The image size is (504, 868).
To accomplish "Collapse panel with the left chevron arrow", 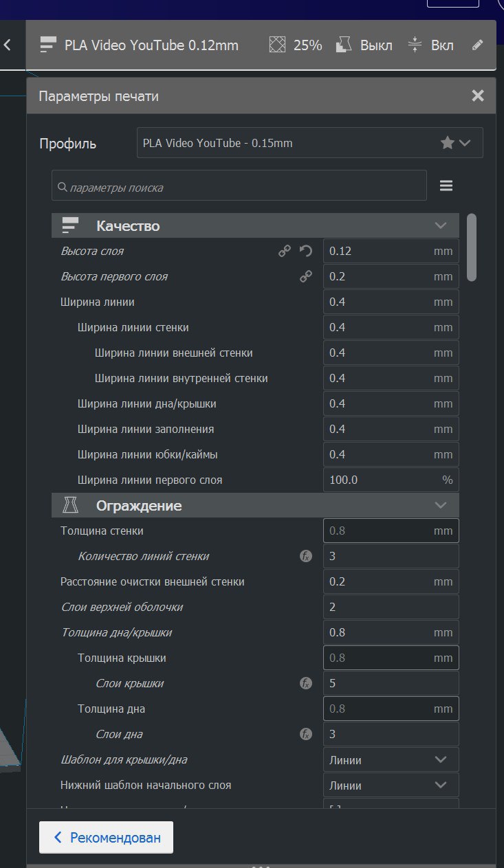I will point(7,45).
